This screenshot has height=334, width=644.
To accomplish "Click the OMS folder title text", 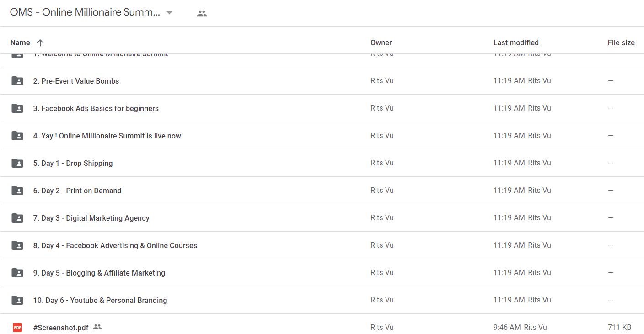I will click(85, 12).
